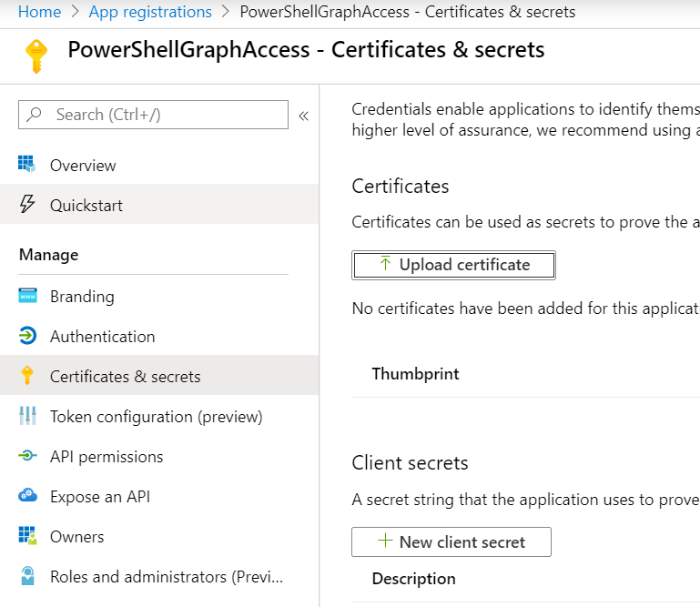Click the sidebar Certificates key icon

pyautogui.click(x=27, y=375)
